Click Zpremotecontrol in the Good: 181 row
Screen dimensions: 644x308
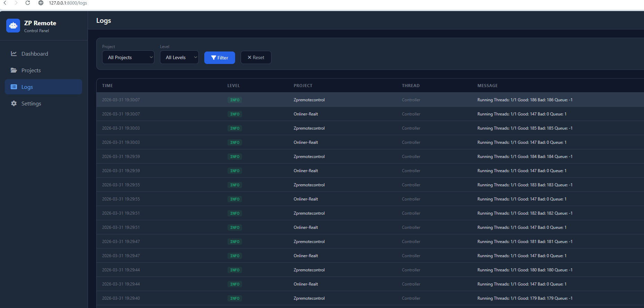[309, 242]
